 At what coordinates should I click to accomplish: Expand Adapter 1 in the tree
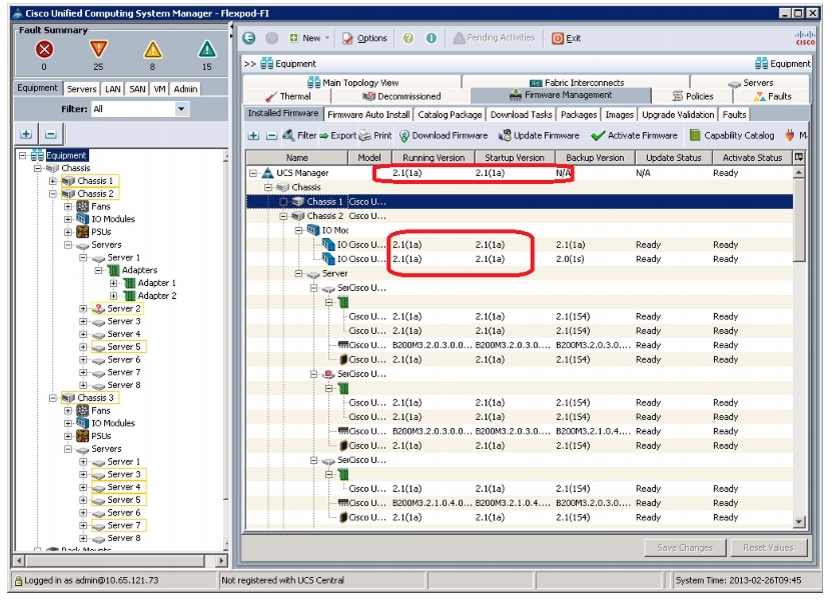pyautogui.click(x=114, y=283)
